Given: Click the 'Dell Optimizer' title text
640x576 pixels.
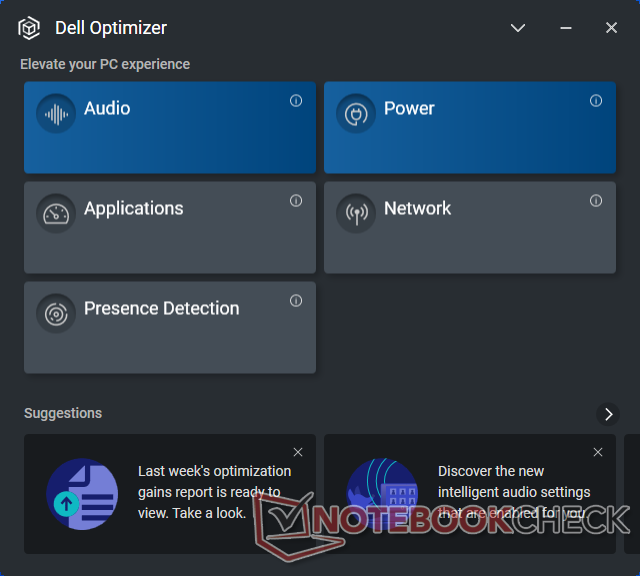Looking at the screenshot, I should pos(111,28).
